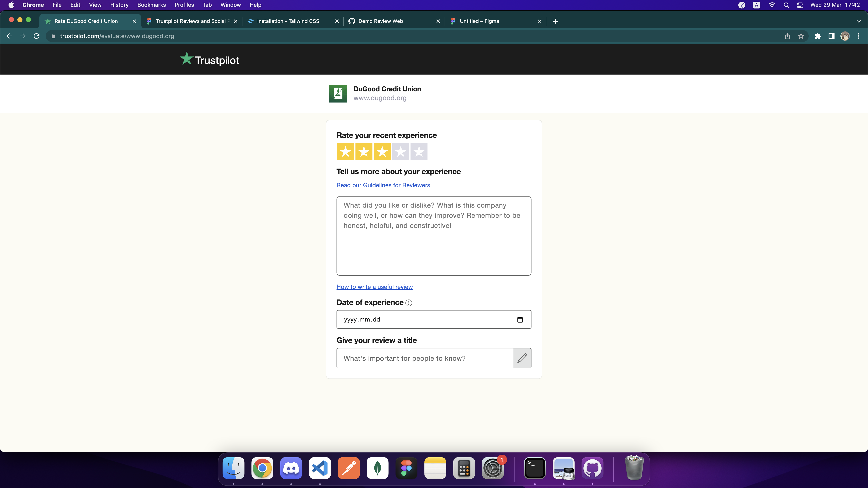This screenshot has height=488, width=868.
Task: Select the fourth star to rate four stars
Action: tap(400, 152)
